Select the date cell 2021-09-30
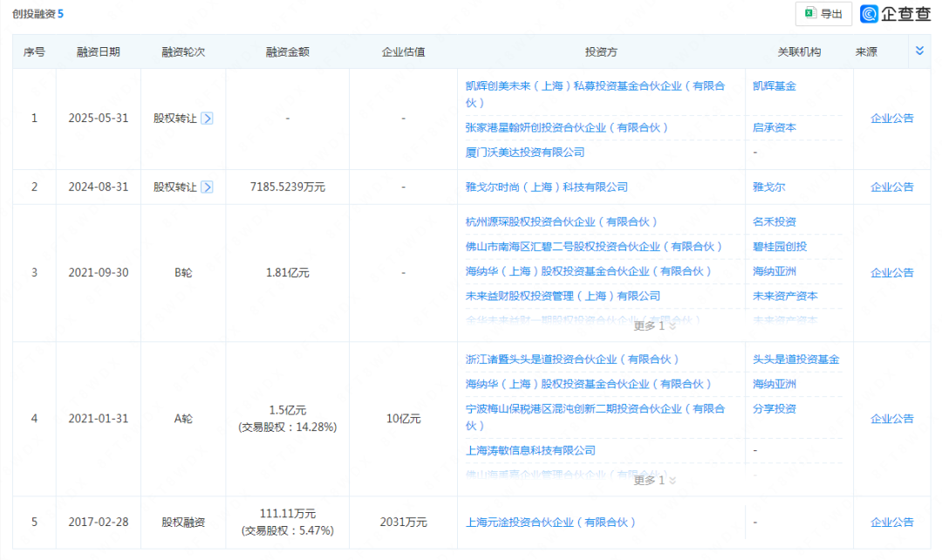This screenshot has width=942, height=560. coord(99,273)
